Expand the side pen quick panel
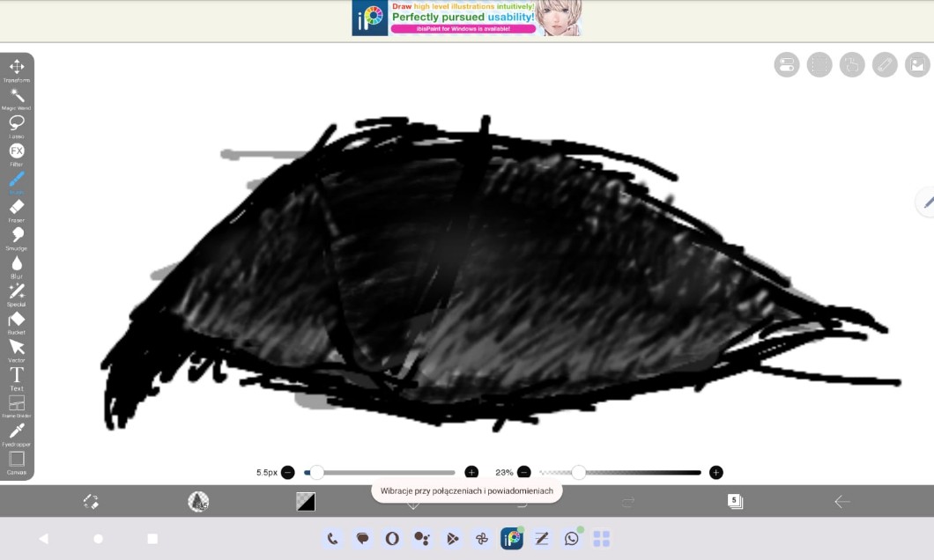934x560 pixels. (x=926, y=202)
